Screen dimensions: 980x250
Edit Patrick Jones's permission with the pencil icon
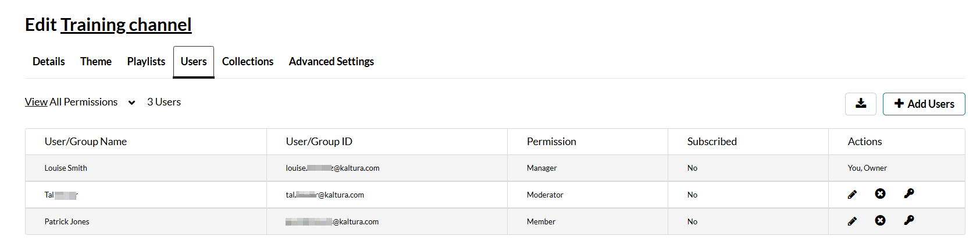(852, 221)
